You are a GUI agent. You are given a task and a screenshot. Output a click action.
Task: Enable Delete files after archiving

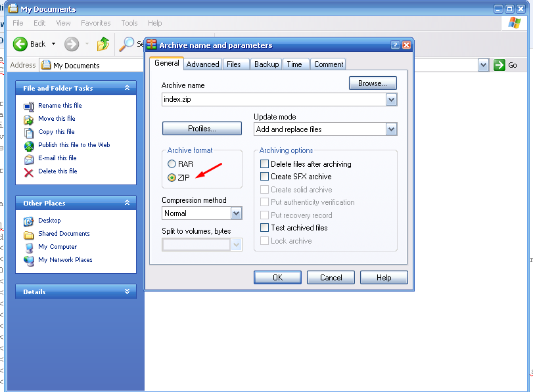pos(264,163)
